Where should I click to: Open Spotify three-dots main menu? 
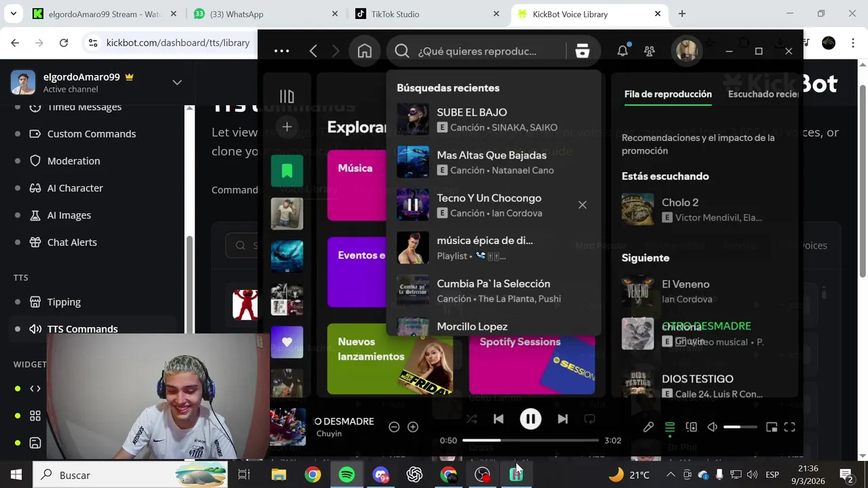(x=281, y=51)
